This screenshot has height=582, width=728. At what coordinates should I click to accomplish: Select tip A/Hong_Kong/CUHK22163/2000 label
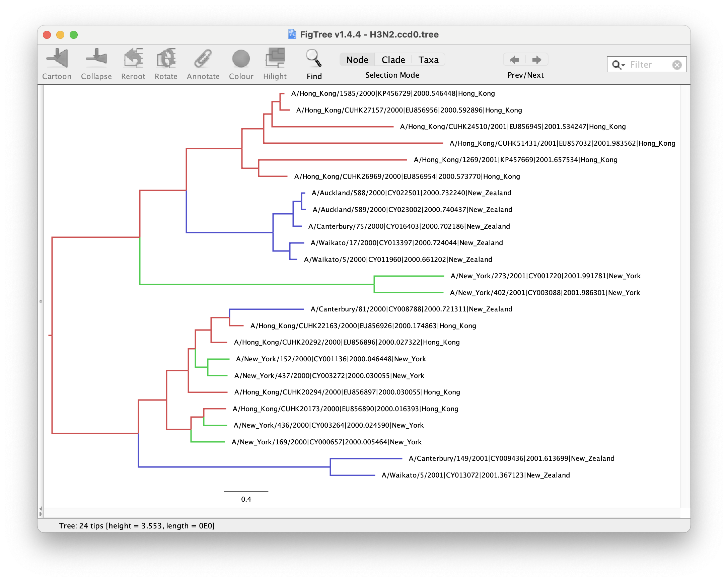coord(363,326)
